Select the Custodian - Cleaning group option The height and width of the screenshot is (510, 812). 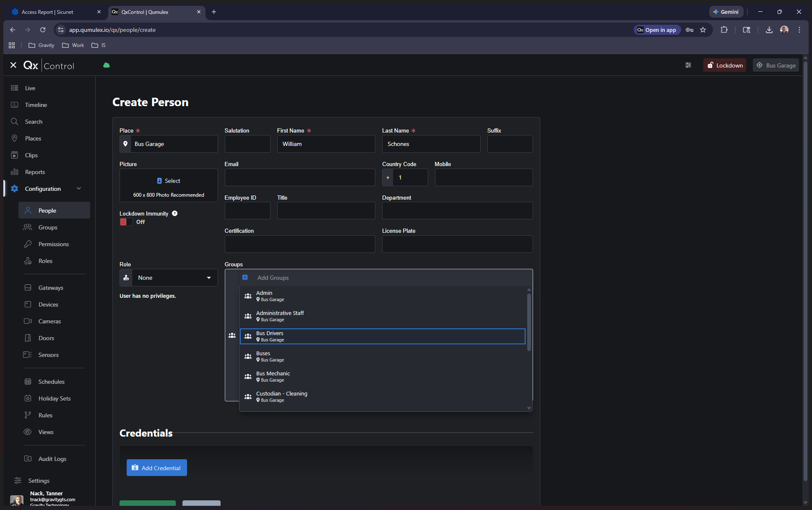[x=382, y=397]
